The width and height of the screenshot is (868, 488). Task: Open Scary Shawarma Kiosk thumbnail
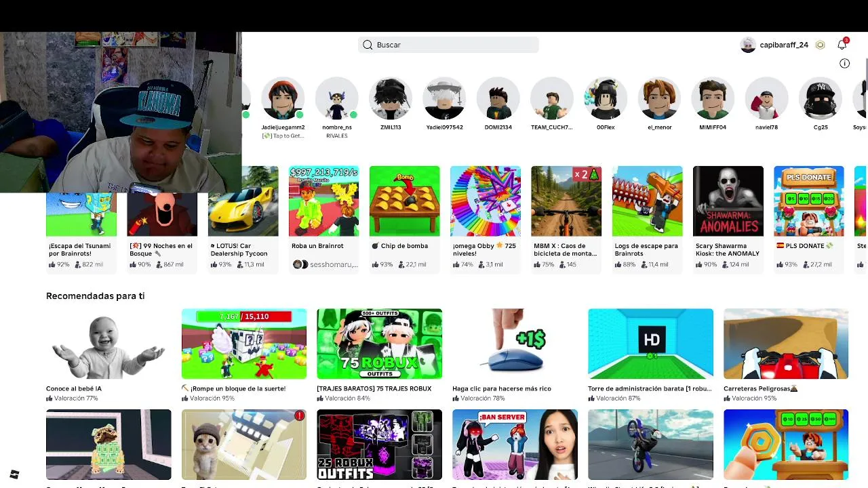pyautogui.click(x=728, y=201)
